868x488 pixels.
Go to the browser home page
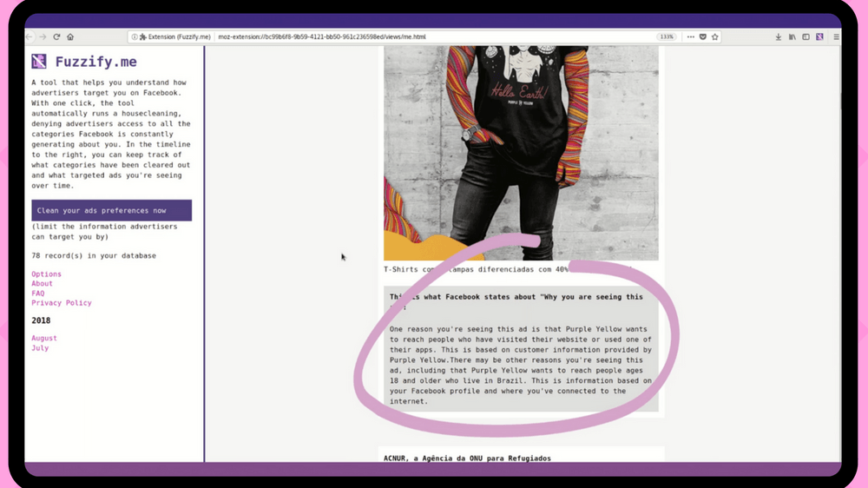pyautogui.click(x=70, y=37)
